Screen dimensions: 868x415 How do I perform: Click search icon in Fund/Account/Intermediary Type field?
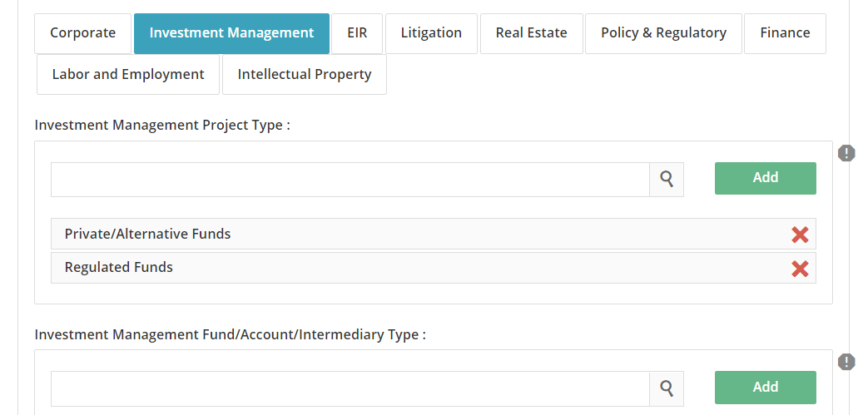(667, 388)
